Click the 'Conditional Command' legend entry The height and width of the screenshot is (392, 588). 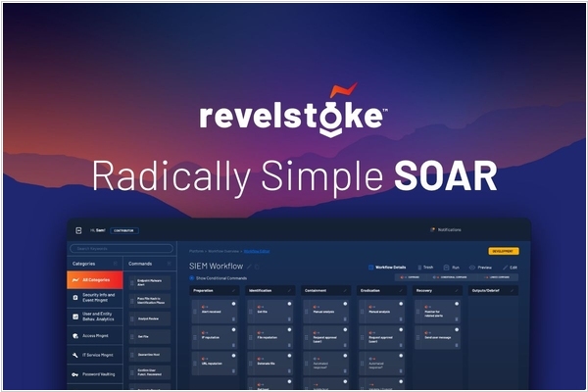tap(450, 277)
